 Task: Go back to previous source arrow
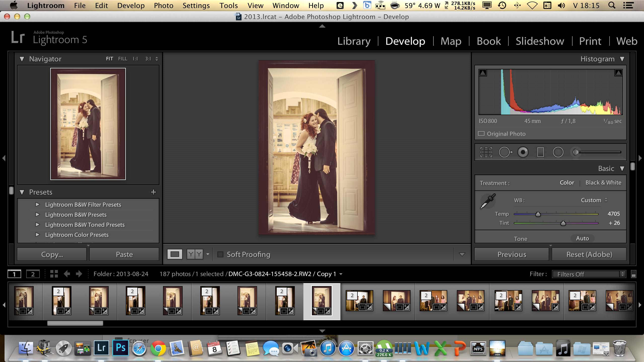(67, 274)
